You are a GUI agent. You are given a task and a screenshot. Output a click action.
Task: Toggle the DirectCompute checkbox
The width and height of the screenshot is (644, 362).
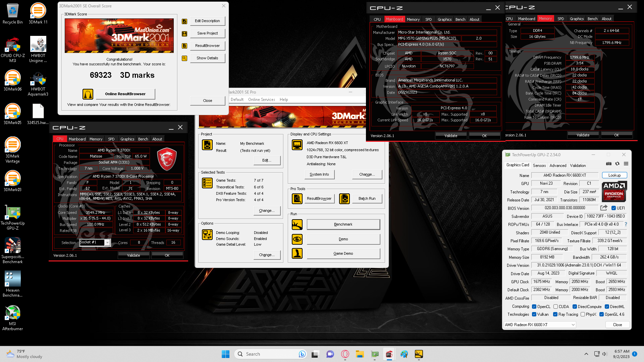[575, 307]
